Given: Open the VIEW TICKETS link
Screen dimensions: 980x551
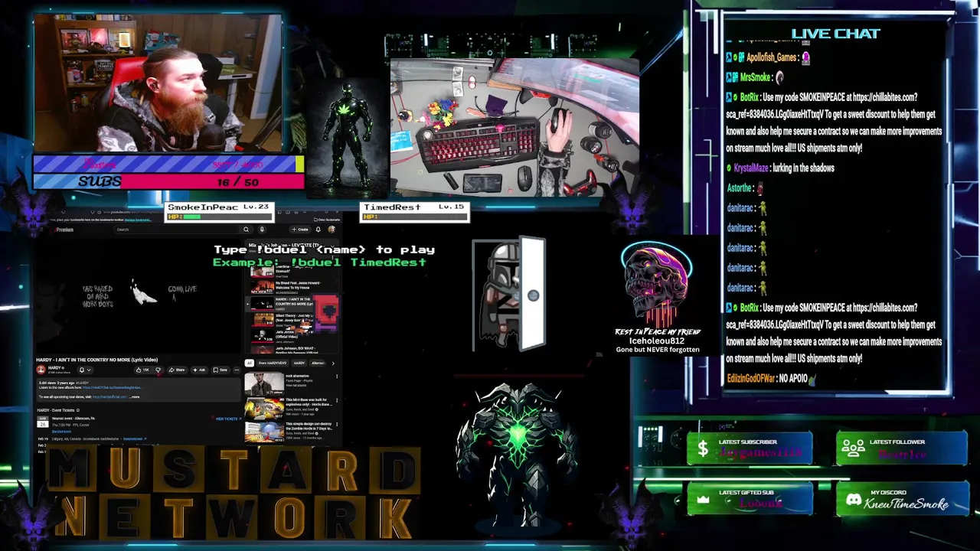Looking at the screenshot, I should [x=228, y=419].
